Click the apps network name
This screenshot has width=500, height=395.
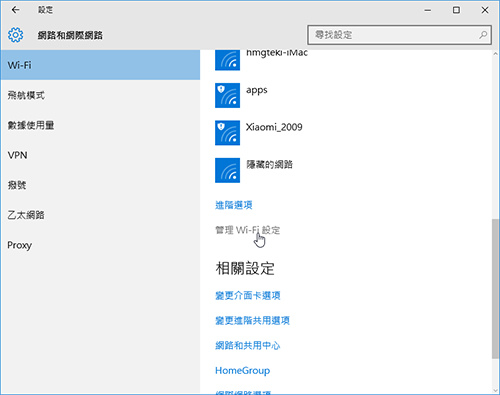[x=257, y=90]
